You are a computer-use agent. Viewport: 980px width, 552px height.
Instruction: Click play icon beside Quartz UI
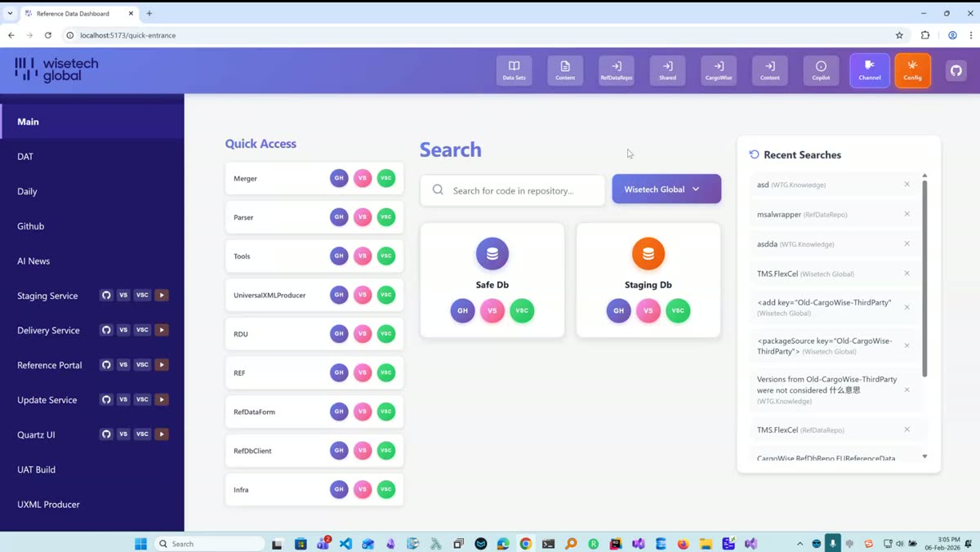(162, 434)
